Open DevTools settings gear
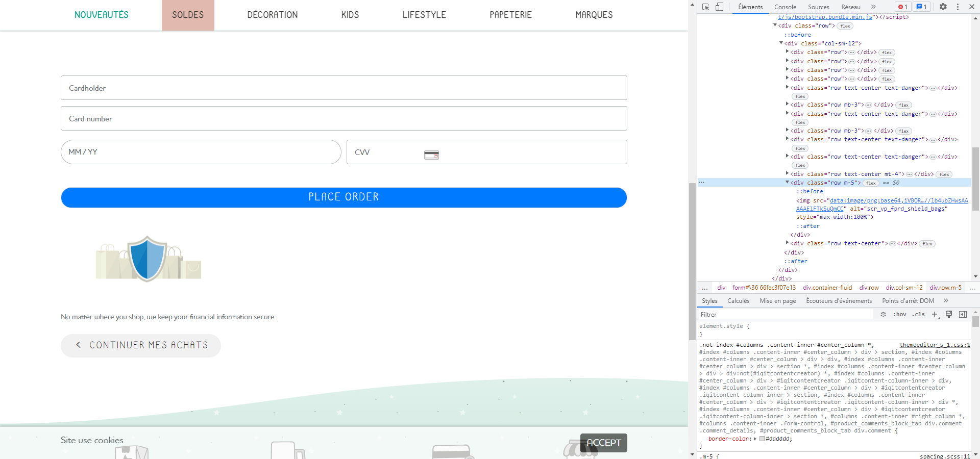The height and width of the screenshot is (459, 980). 943,7
